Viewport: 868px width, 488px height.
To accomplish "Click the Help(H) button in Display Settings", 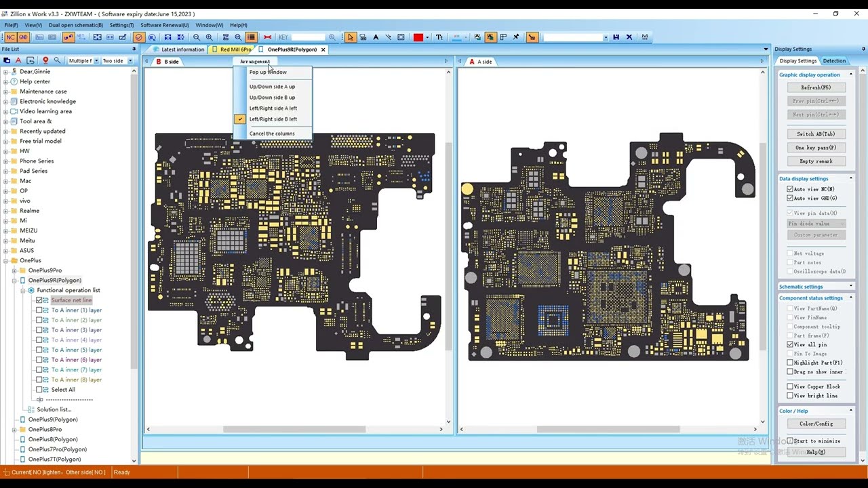I will [x=816, y=452].
